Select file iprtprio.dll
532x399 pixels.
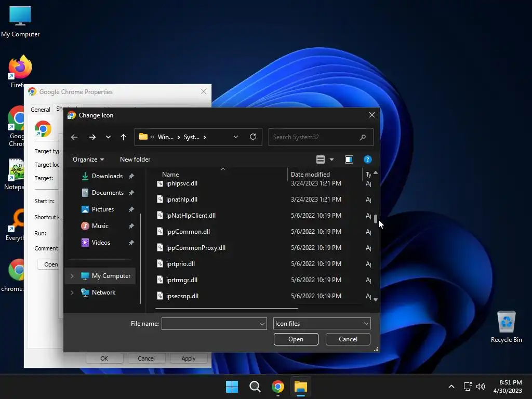[180, 264]
